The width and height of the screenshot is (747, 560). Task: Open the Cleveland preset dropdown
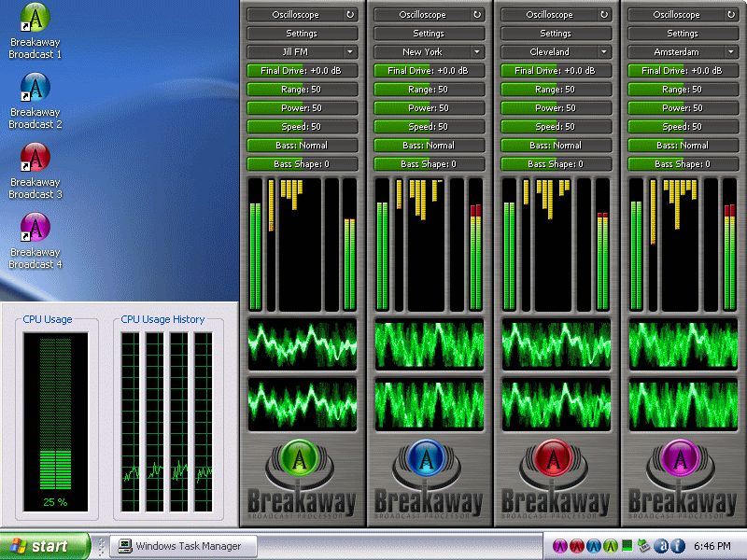pyautogui.click(x=556, y=52)
